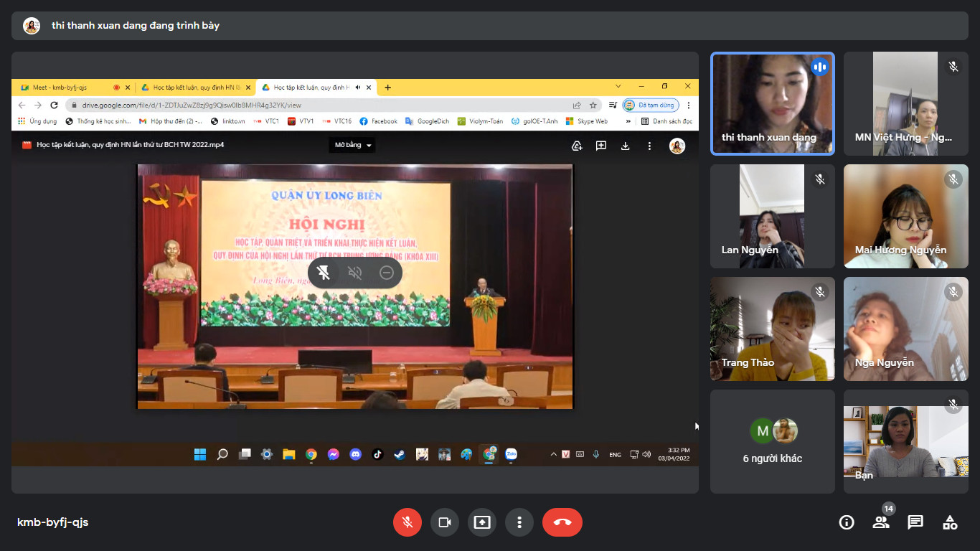Toggle microphone mute button at bottom
The height and width of the screenshot is (551, 980).
click(x=407, y=522)
